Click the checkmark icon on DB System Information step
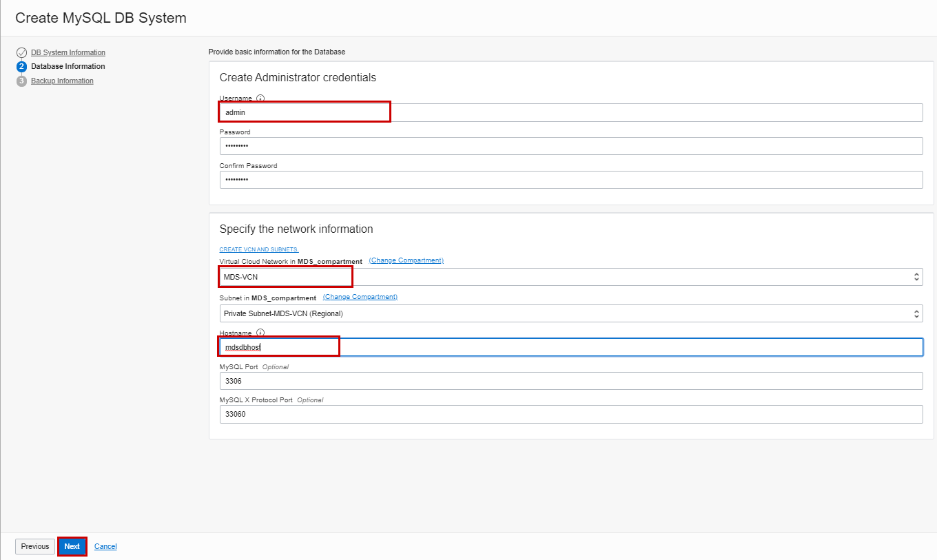This screenshot has width=937, height=560. point(21,52)
